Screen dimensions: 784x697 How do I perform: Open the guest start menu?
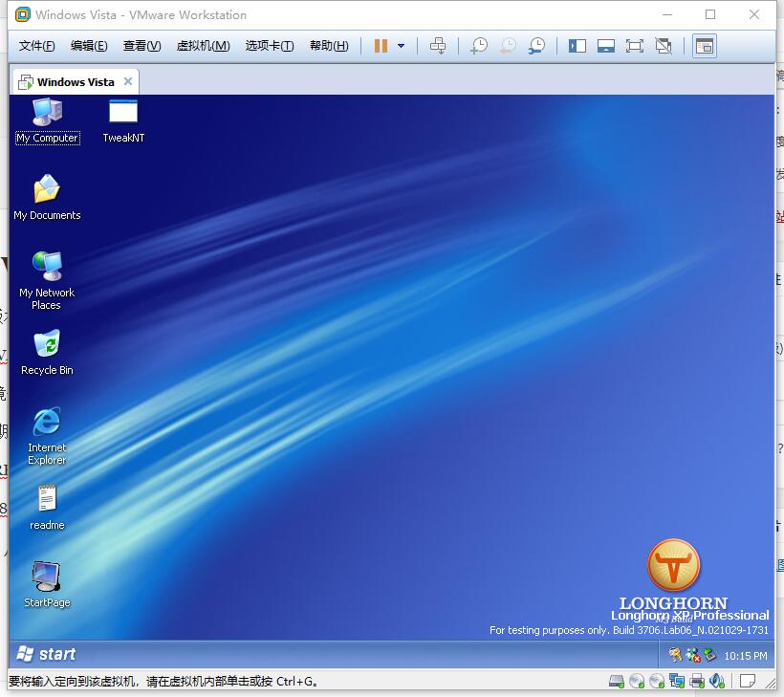(46, 654)
